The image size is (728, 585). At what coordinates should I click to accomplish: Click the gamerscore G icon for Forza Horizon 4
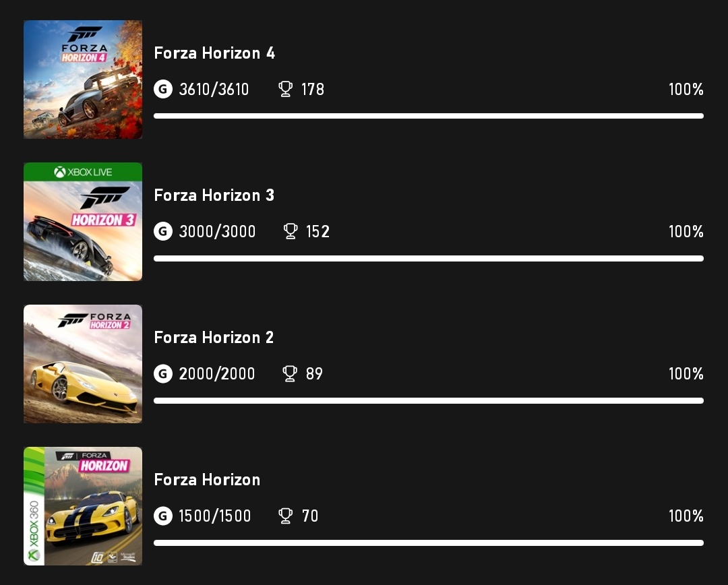point(162,89)
